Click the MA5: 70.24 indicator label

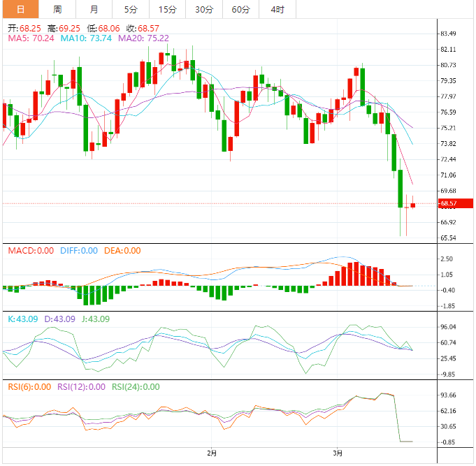click(x=32, y=38)
